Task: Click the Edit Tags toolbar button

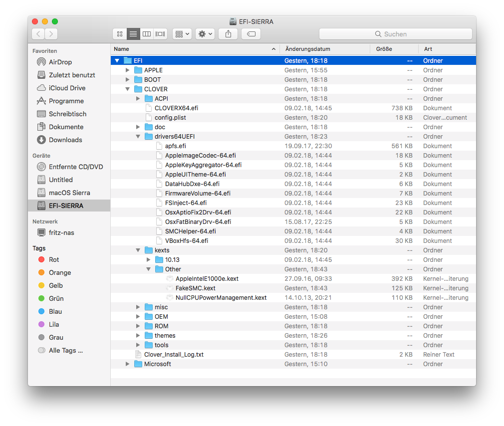Action: tap(251, 34)
